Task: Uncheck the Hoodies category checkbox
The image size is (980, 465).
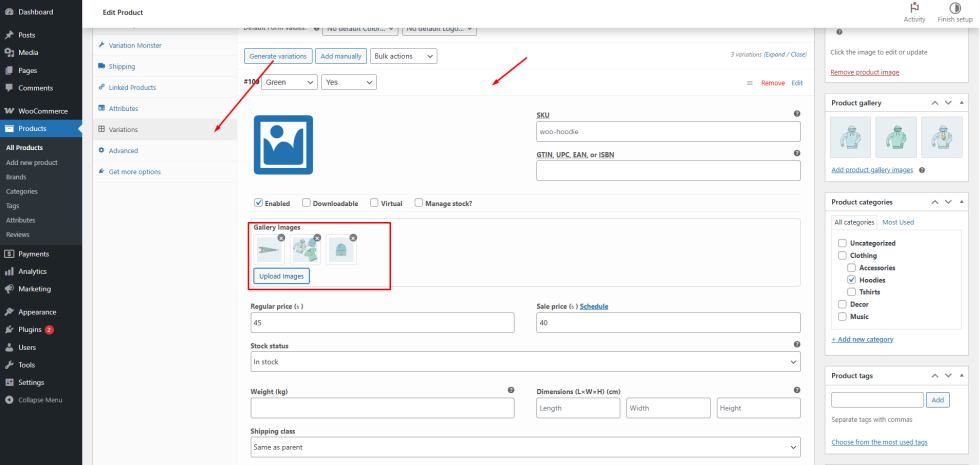Action: pyautogui.click(x=851, y=280)
